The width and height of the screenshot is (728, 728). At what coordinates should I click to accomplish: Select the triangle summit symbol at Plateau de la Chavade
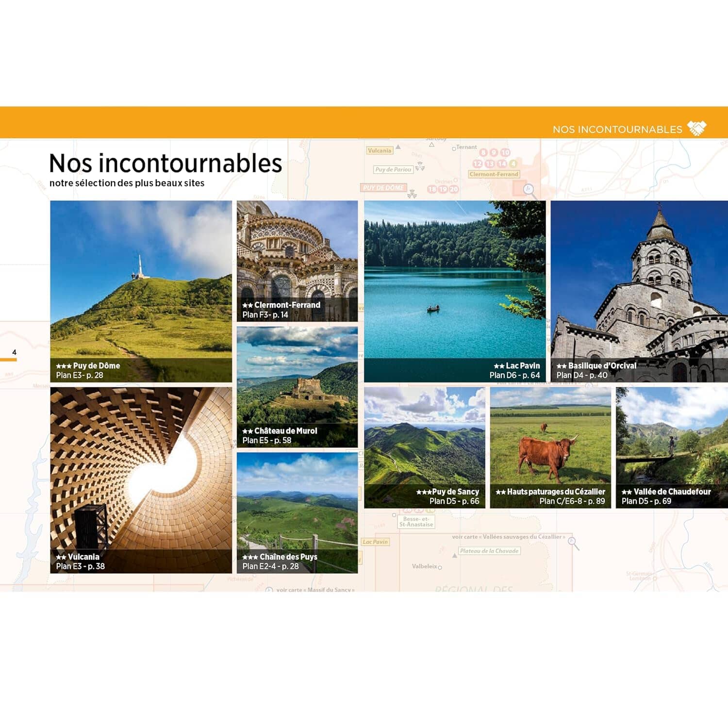(454, 556)
